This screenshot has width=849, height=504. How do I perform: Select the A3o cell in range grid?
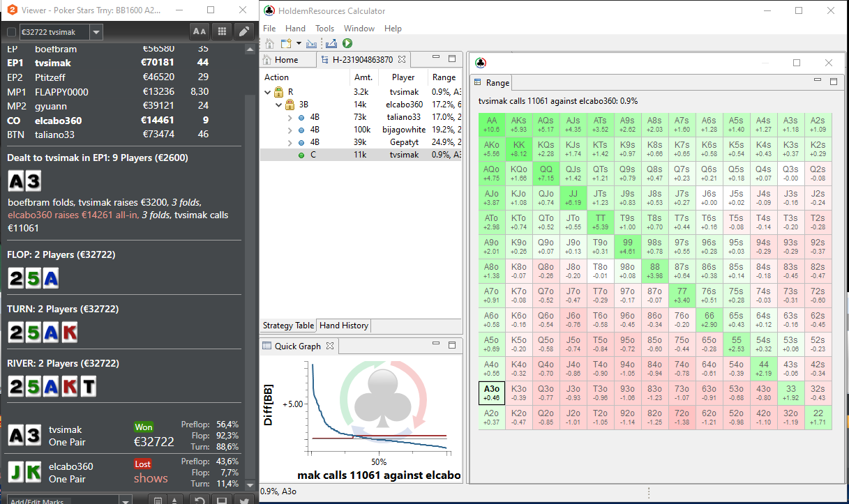[492, 393]
